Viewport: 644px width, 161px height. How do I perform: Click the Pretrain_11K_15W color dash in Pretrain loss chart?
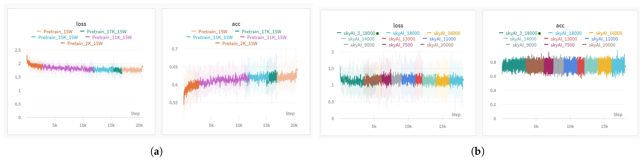click(88, 37)
